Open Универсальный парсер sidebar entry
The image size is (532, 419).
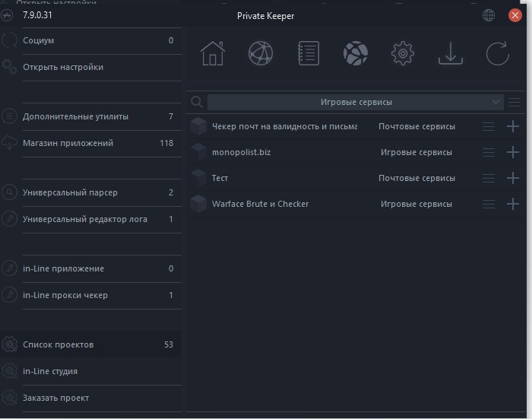(70, 192)
